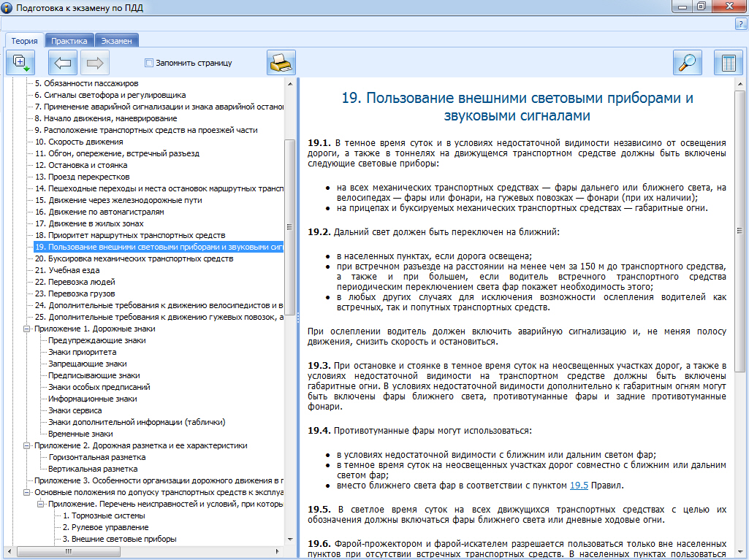This screenshot has height=560, width=749.
Task: Collapse 'Приложение 1. Дорожные знаки' node
Action: pyautogui.click(x=27, y=329)
